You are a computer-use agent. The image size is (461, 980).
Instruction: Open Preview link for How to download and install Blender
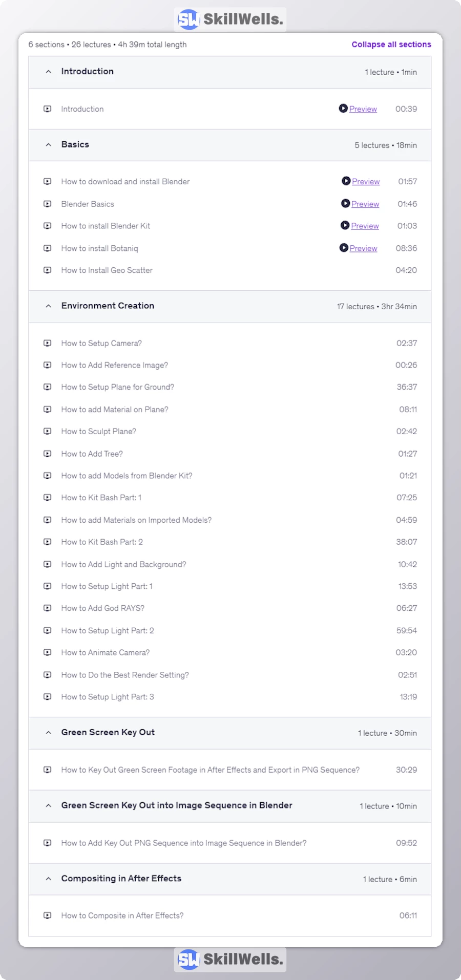coord(366,182)
